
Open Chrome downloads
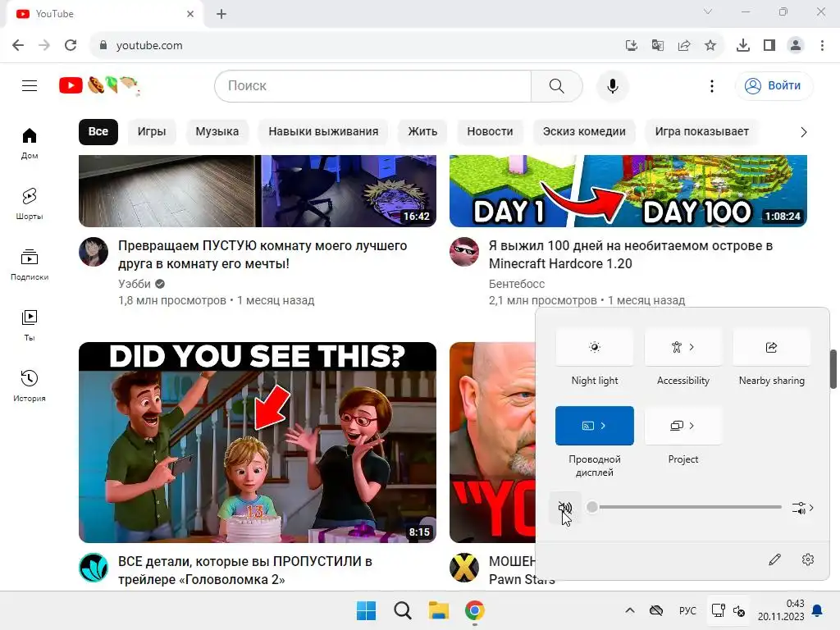point(743,46)
